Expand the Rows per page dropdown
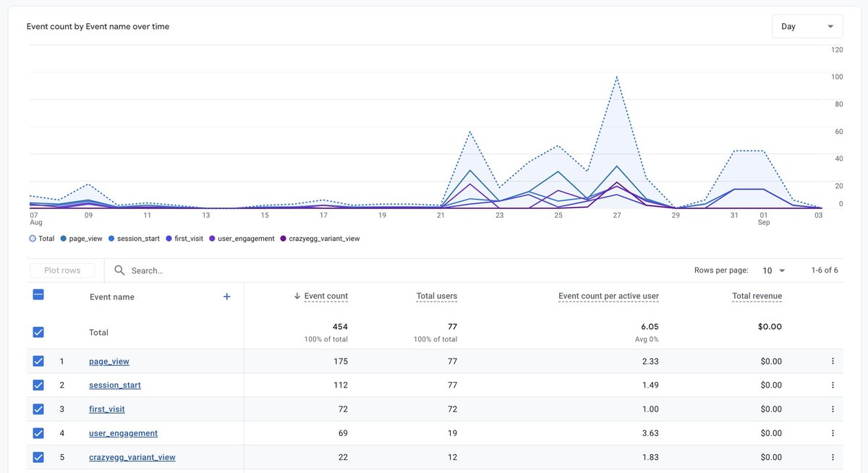The height and width of the screenshot is (473, 868). (x=774, y=270)
